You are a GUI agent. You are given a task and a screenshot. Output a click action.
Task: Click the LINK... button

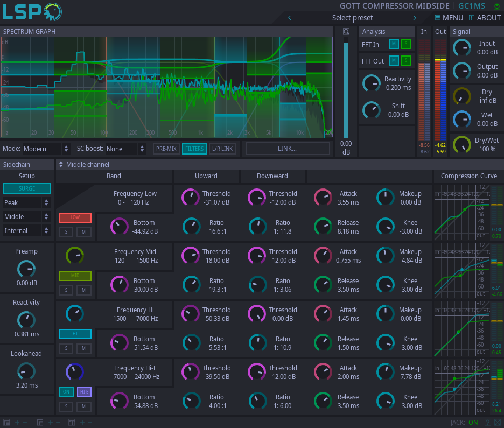[288, 149]
